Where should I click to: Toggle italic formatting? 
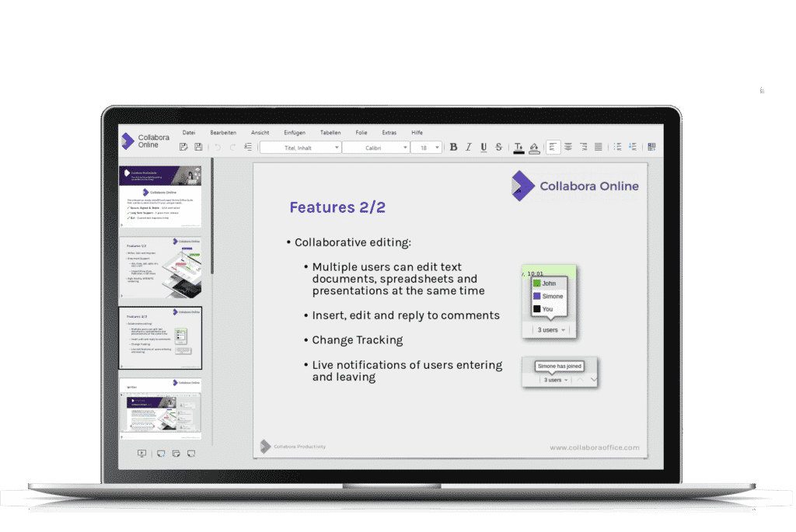[468, 147]
